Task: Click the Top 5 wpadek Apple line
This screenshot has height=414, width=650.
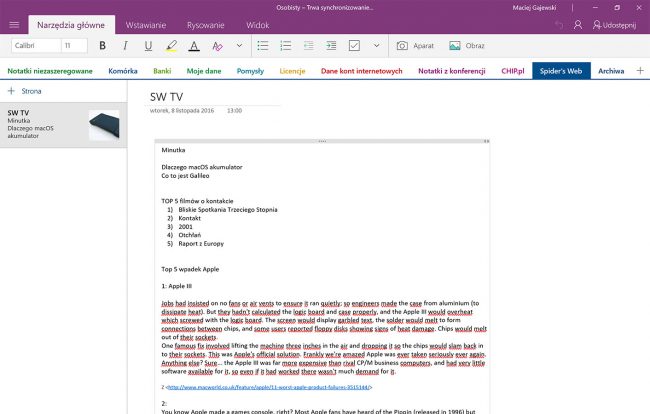Action: (190, 269)
